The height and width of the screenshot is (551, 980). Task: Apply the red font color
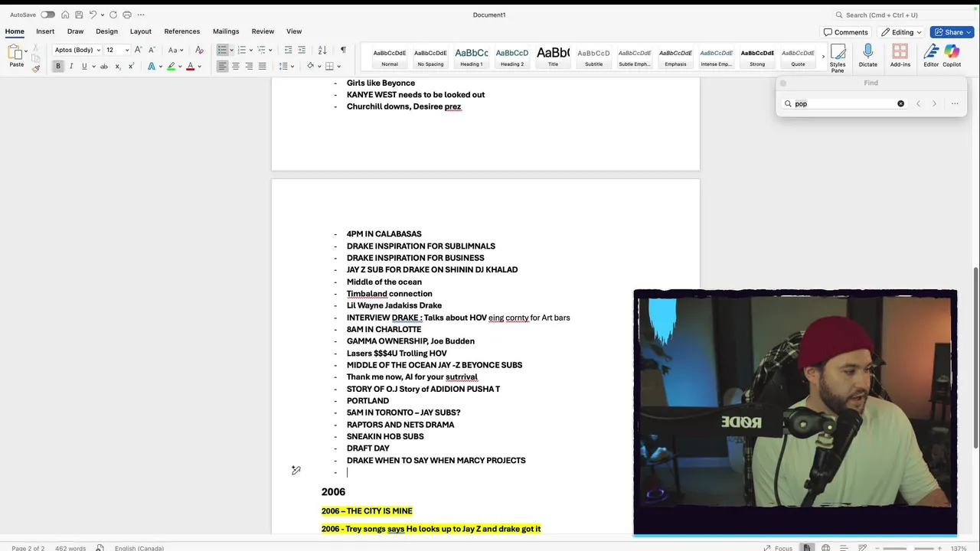click(190, 67)
